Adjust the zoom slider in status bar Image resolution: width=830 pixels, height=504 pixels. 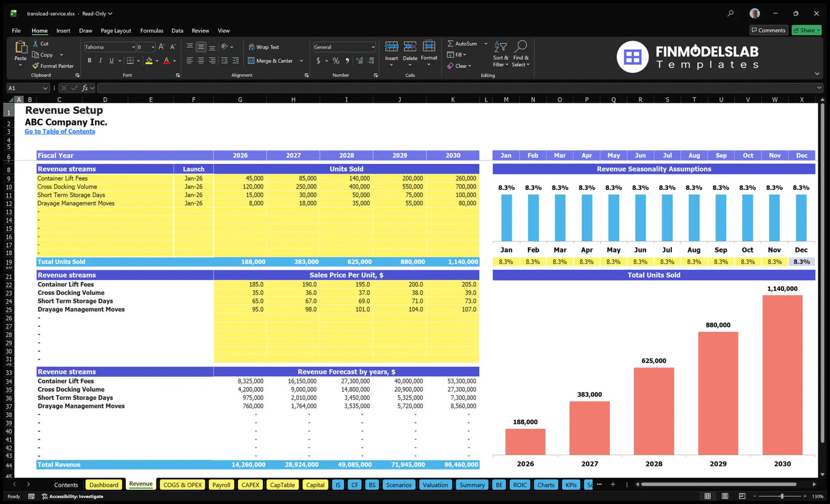click(782, 496)
